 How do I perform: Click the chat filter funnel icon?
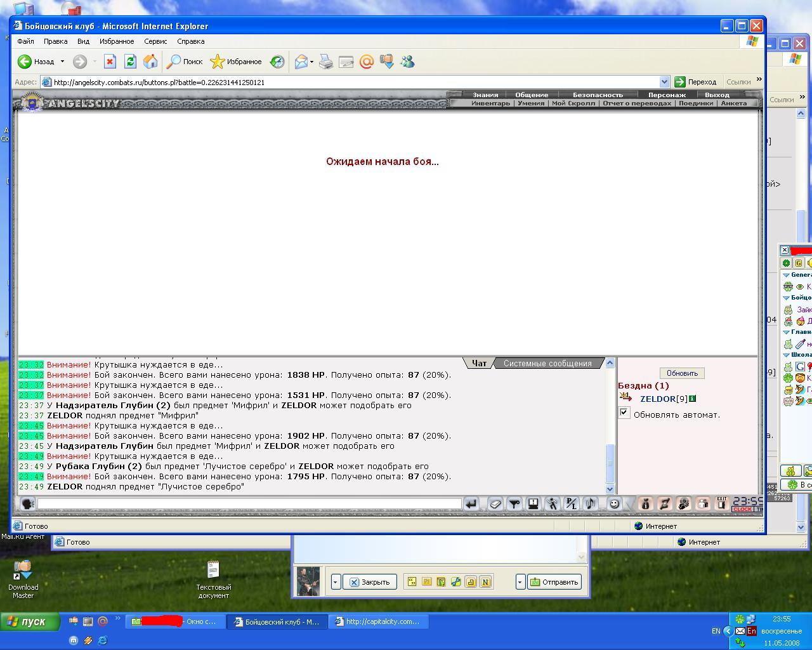[514, 504]
